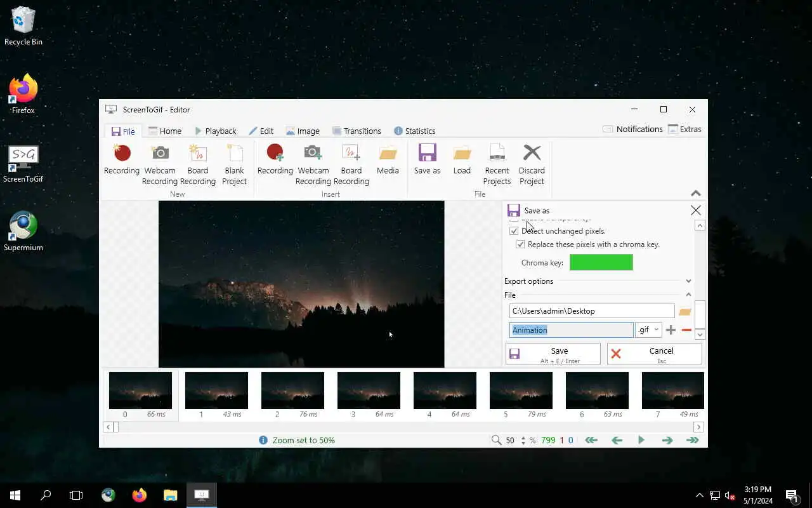The width and height of the screenshot is (812, 508).
Task: Insert a Webcam Recording from Insert group
Action: [313, 164]
